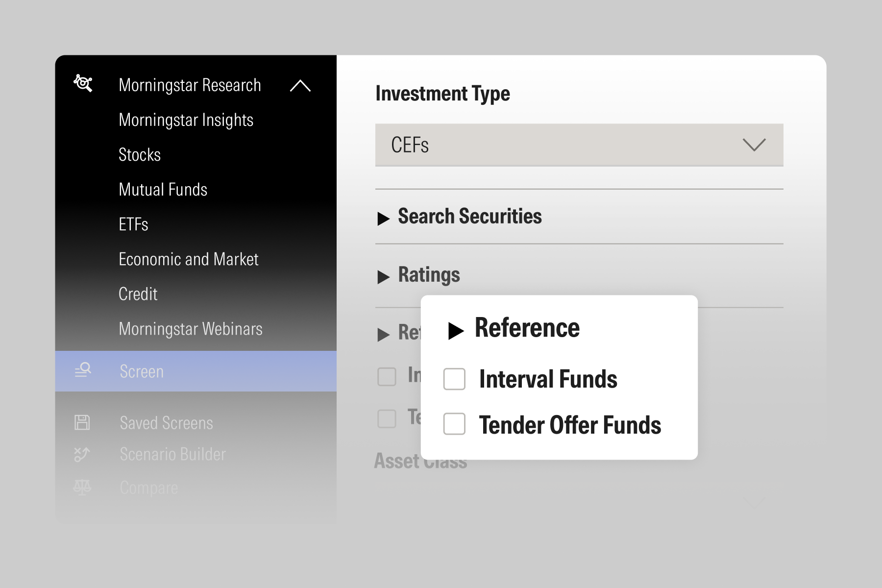Open Morningstar Webinars link
The height and width of the screenshot is (588, 882).
(190, 329)
